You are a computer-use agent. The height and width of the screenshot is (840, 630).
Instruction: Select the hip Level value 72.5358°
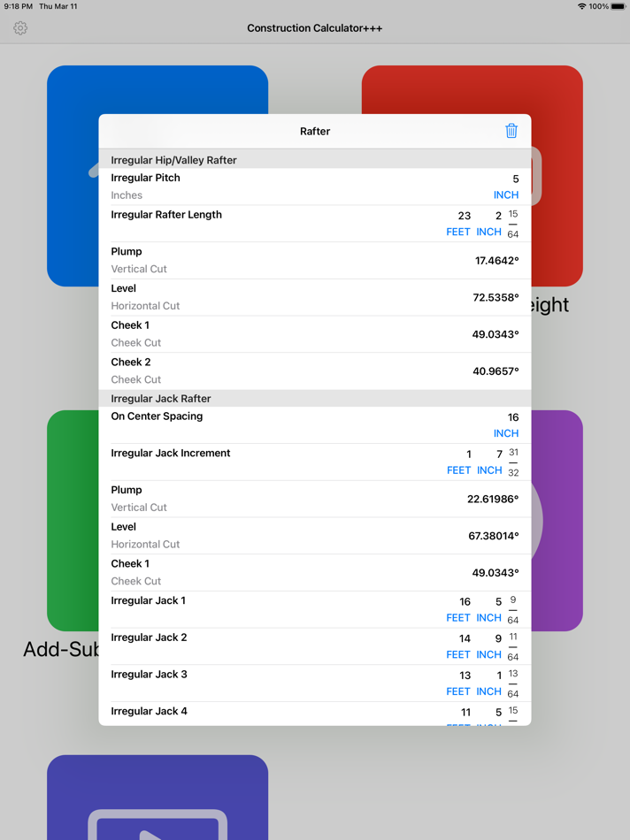click(x=496, y=297)
